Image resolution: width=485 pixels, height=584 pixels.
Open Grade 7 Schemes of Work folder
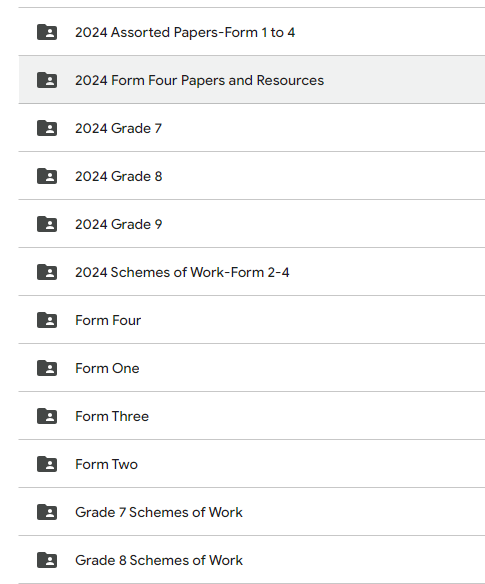click(x=159, y=512)
